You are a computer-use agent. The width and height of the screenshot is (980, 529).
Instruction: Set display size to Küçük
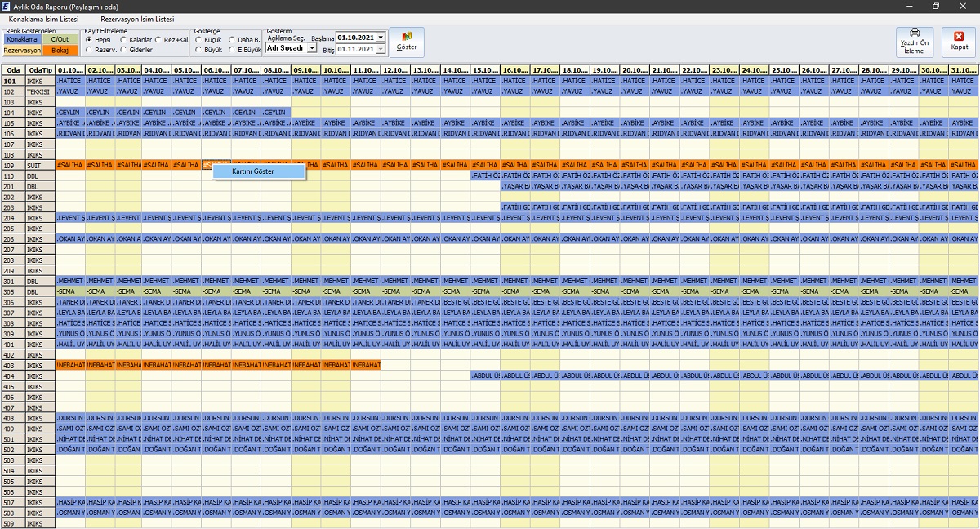click(210, 39)
